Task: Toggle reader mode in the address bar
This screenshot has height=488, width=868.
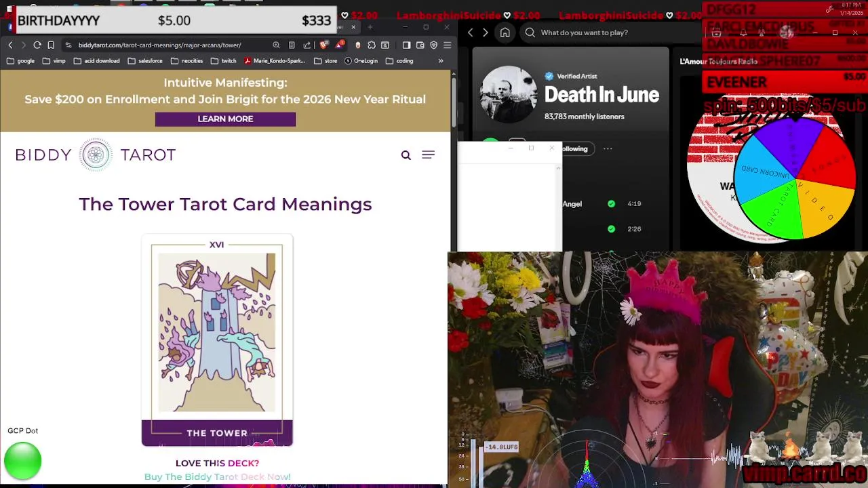Action: point(292,45)
